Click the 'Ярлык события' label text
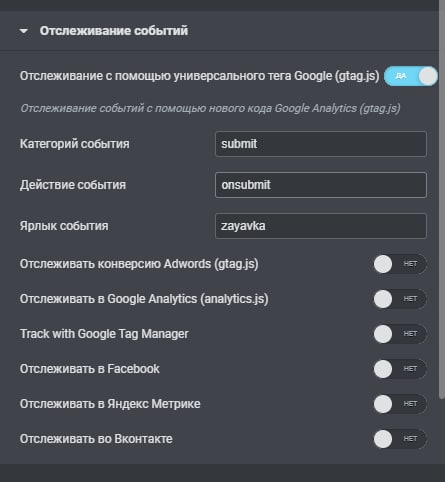 tap(64, 226)
